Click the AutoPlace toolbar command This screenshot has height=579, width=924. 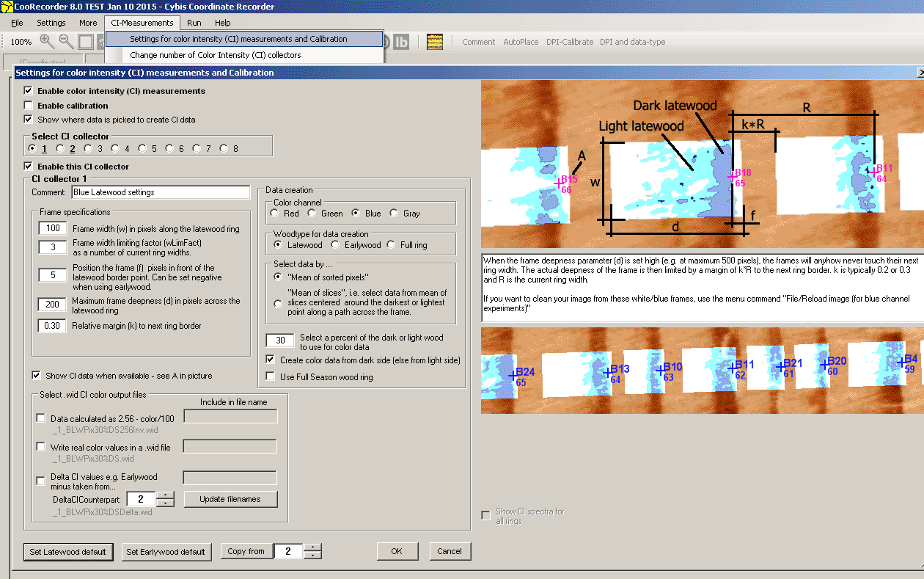click(521, 42)
